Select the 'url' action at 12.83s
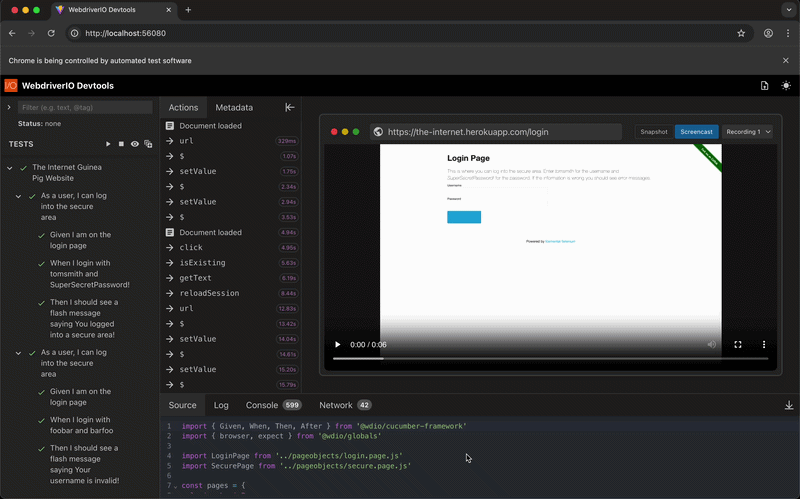800x499 pixels. tap(231, 309)
